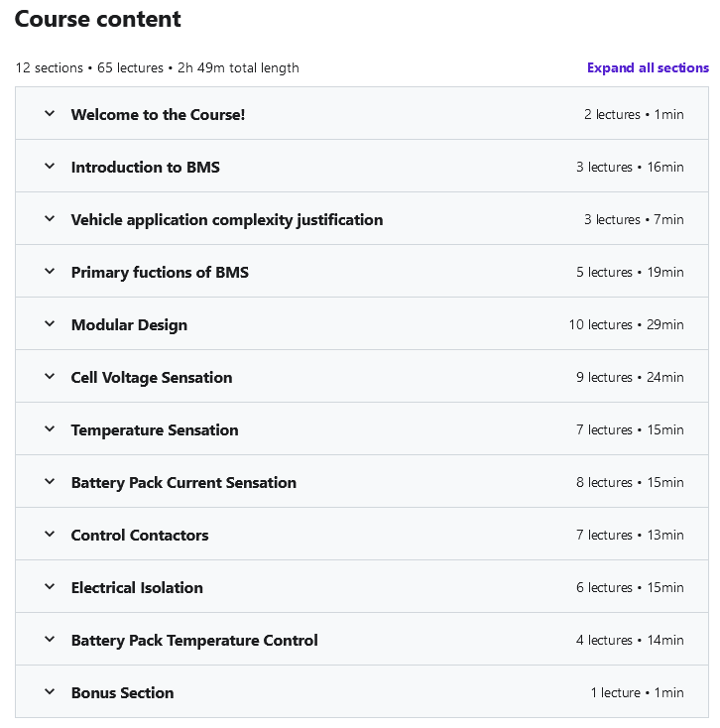Click Temperature Sensation chevron icon
The image size is (720, 728).
(50, 429)
